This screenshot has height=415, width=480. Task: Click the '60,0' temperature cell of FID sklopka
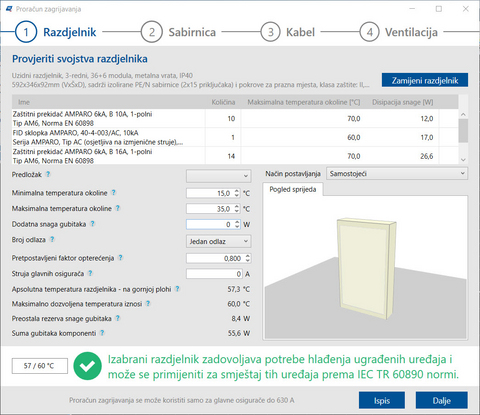coord(354,137)
